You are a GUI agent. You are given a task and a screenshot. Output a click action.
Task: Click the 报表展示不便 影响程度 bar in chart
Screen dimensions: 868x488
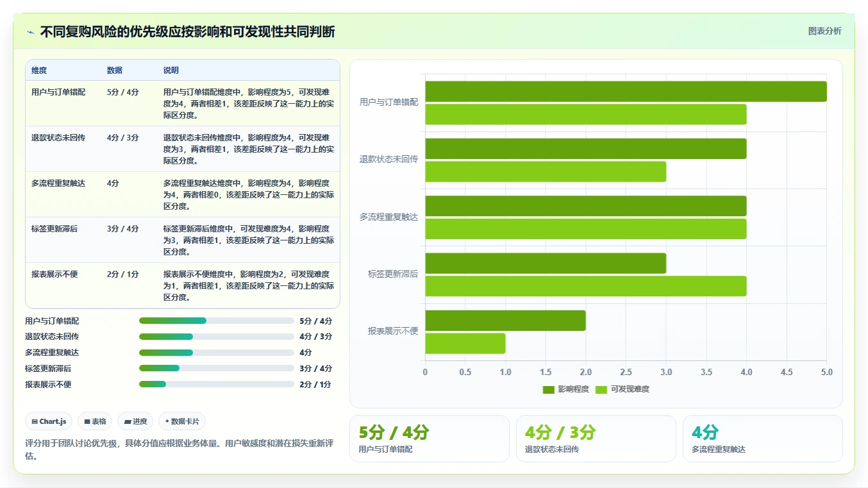tap(505, 321)
